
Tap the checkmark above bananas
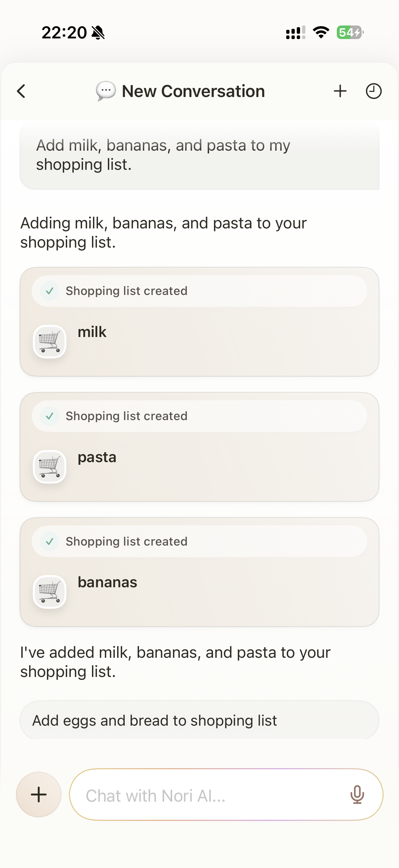point(50,542)
